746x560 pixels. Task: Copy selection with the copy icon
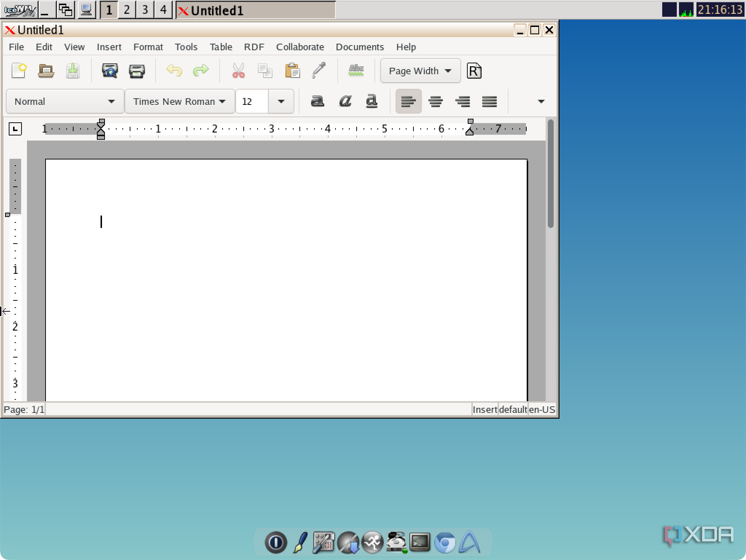click(x=265, y=71)
